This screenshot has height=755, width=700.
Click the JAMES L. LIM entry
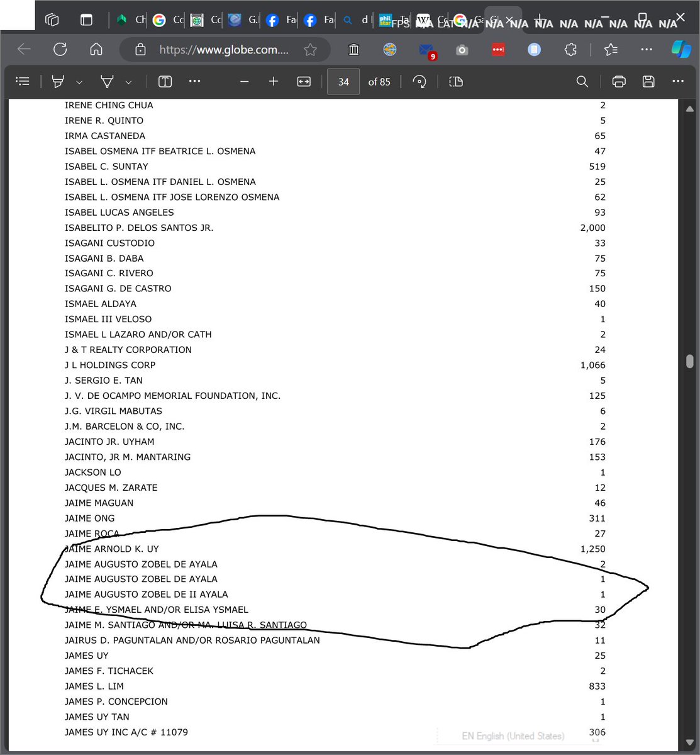pyautogui.click(x=94, y=686)
